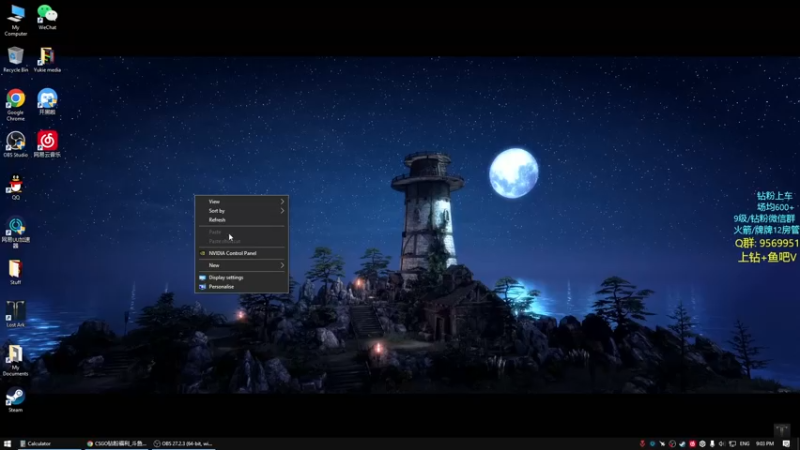Switch to the OBS 27.2.3 taskbar window
The height and width of the screenshot is (450, 800).
(x=183, y=444)
